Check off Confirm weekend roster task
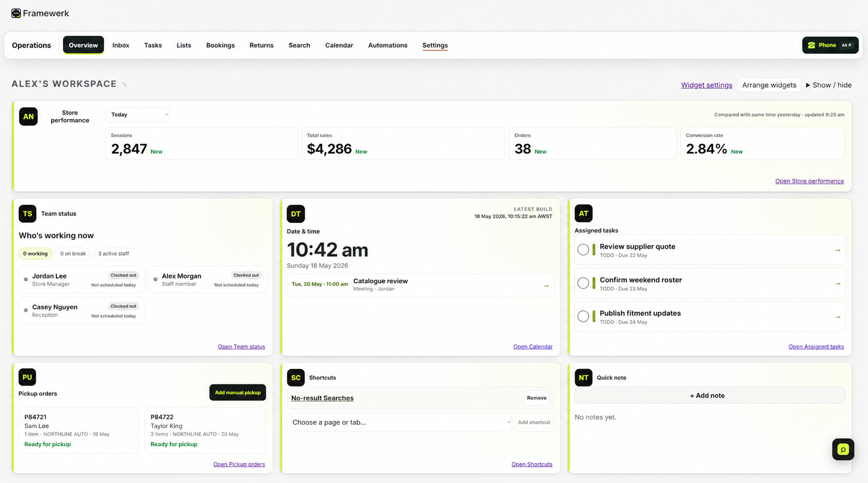This screenshot has width=868, height=483. pyautogui.click(x=583, y=283)
